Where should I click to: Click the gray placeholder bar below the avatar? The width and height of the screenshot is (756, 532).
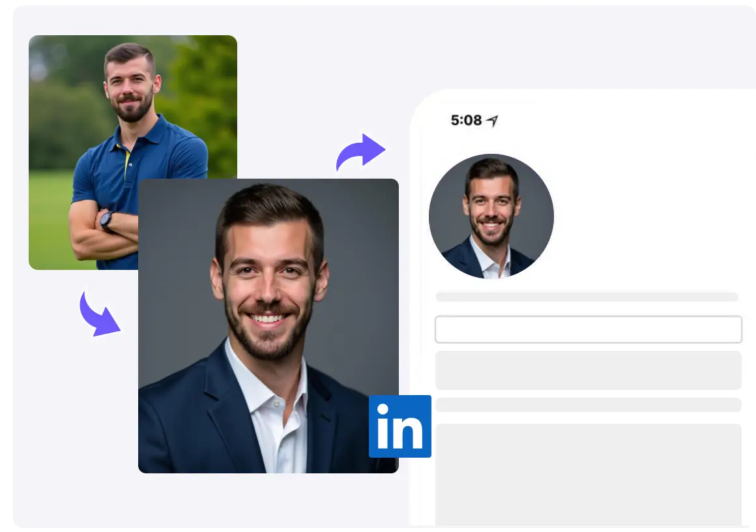(587, 296)
